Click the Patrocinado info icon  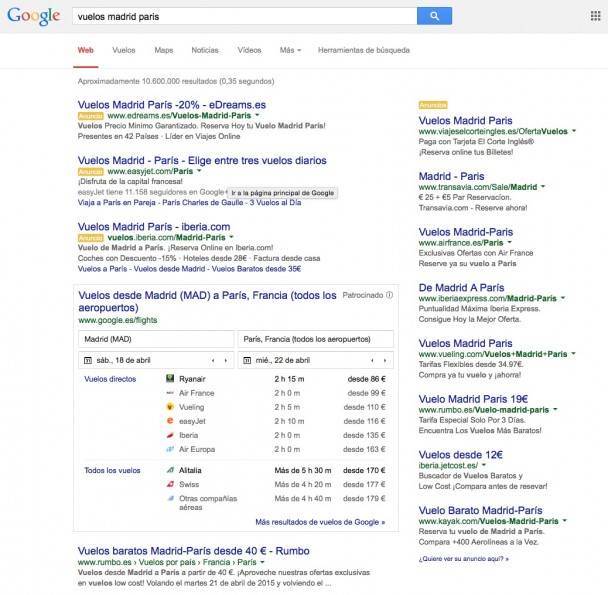click(390, 295)
